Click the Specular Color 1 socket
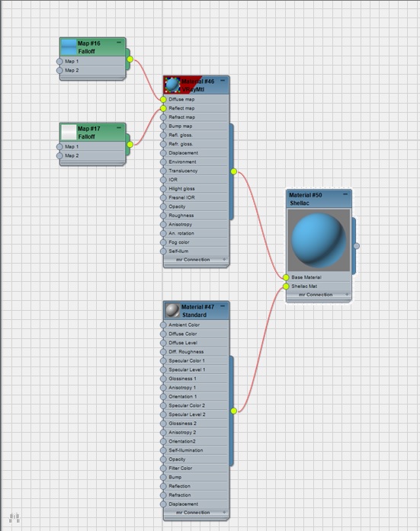The height and width of the screenshot is (531, 420). (163, 361)
